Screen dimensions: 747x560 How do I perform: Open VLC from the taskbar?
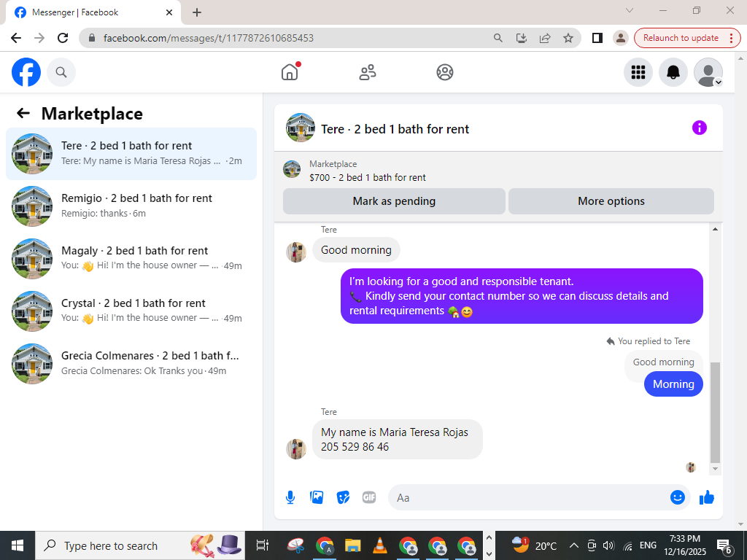tap(379, 545)
